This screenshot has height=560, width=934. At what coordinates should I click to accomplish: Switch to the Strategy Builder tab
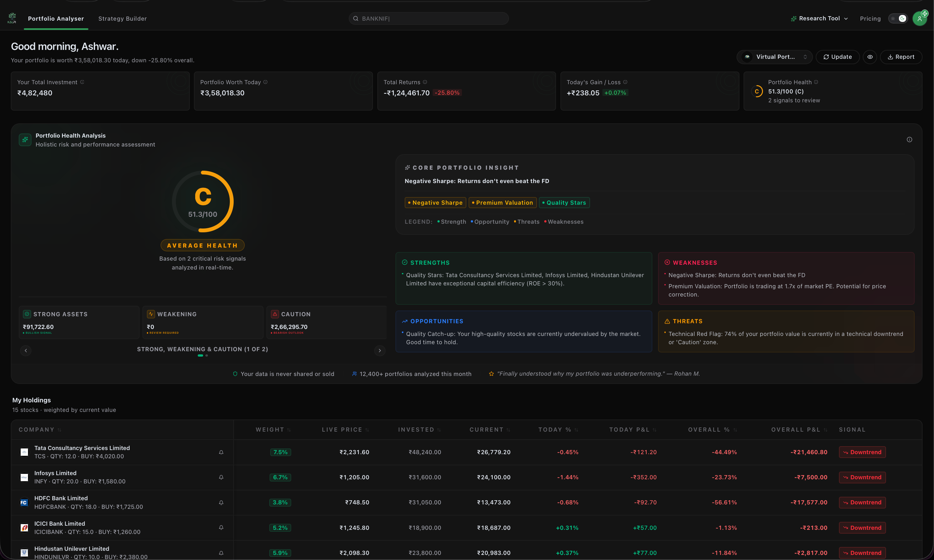123,18
